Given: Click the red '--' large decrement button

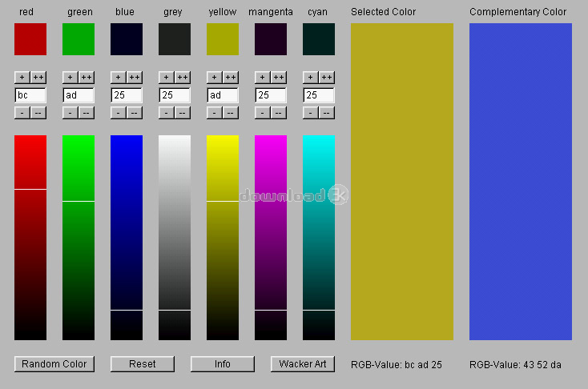Looking at the screenshot, I should coord(38,112).
